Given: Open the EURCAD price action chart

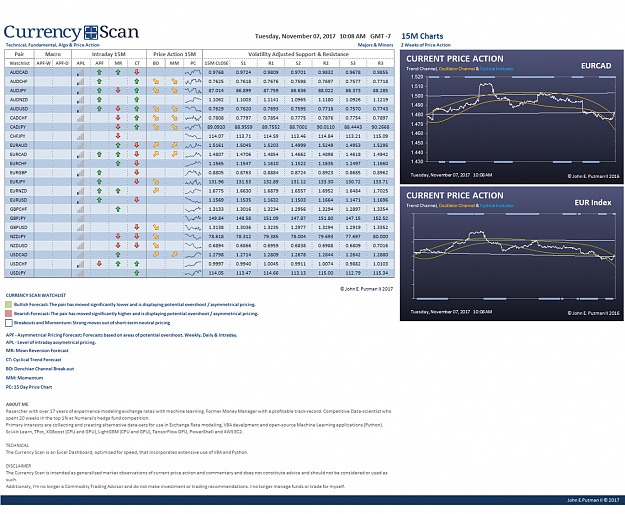Looking at the screenshot, I should (511, 117).
